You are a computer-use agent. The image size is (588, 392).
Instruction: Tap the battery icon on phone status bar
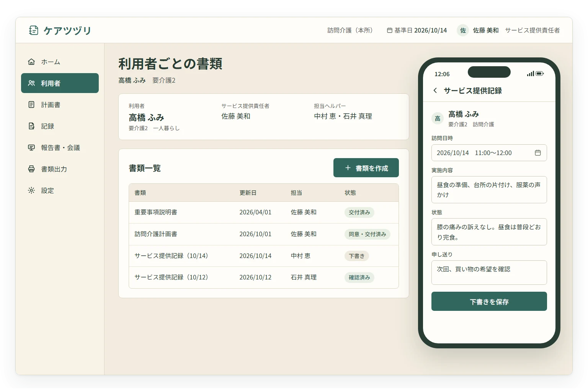(540, 73)
